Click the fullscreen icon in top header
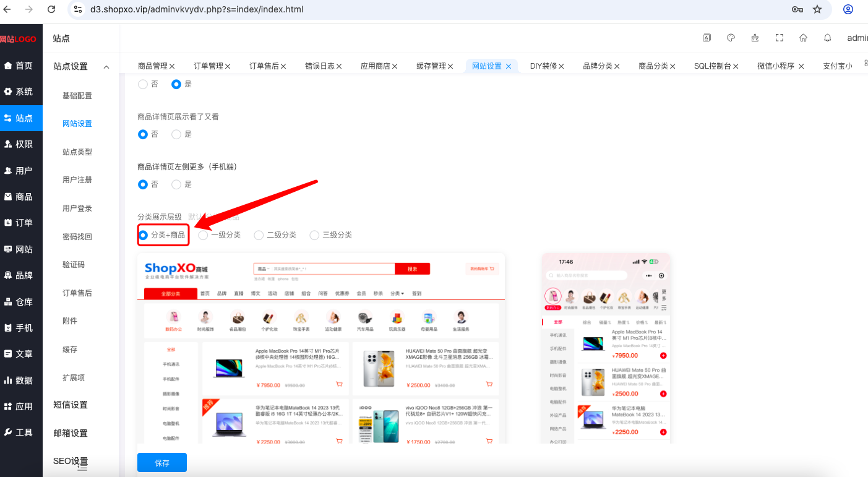868x477 pixels. pos(780,38)
